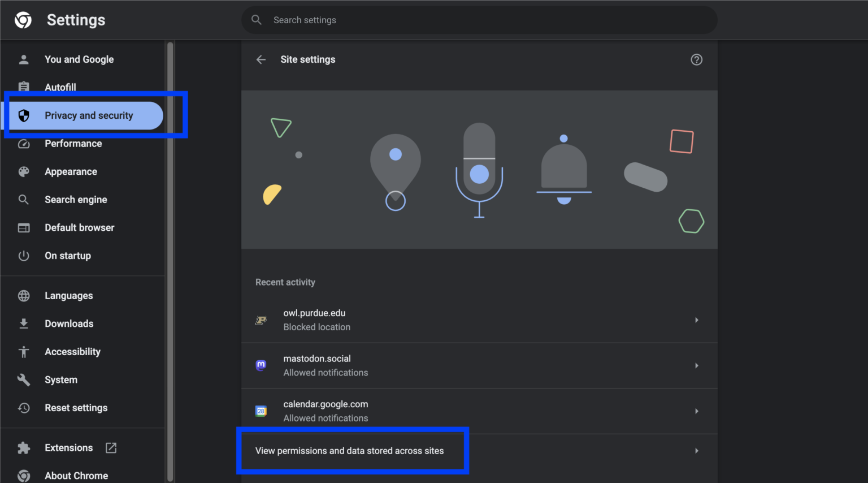The image size is (868, 483).
Task: Open the Reset settings section
Action: click(83, 408)
